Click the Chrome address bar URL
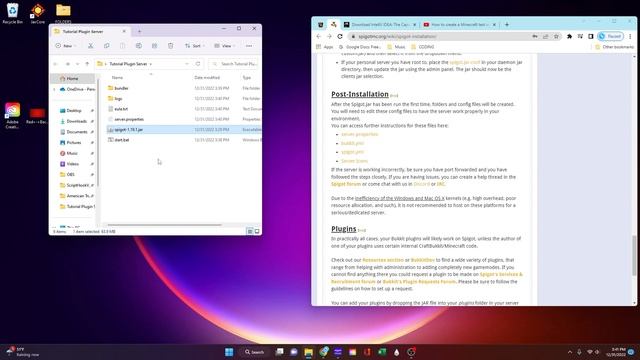The width and height of the screenshot is (640, 360). 397,36
